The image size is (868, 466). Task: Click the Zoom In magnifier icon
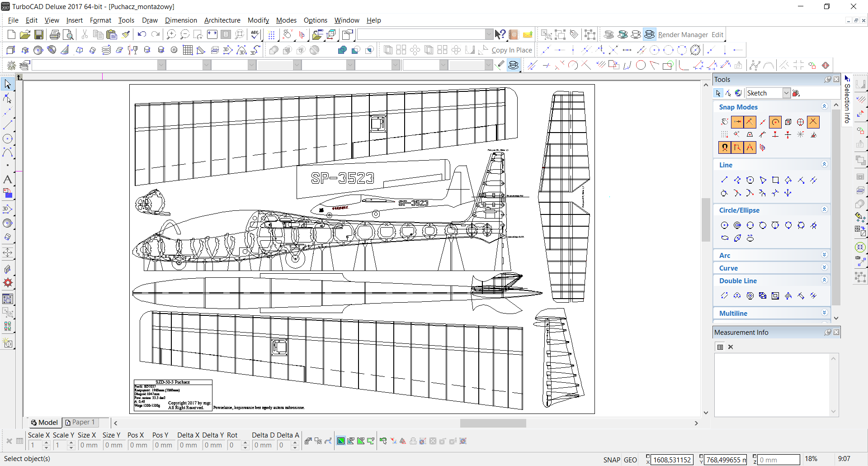[171, 35]
